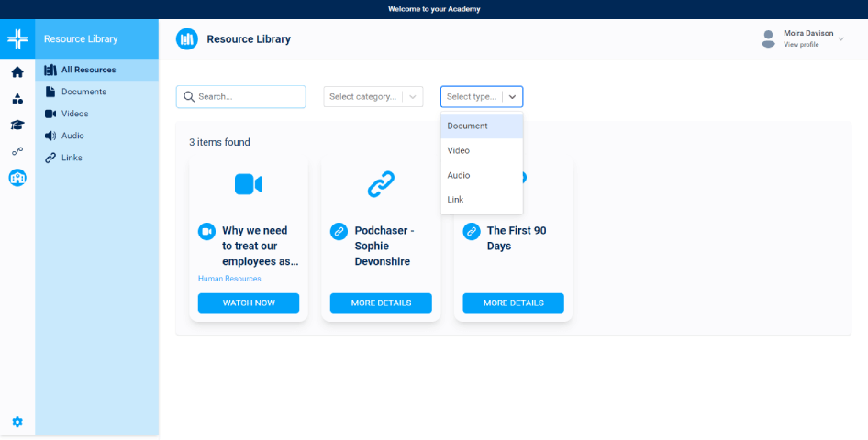Viewport: 868px width, 440px height.
Task: Click the large link icon on Podchaser card
Action: coord(381,184)
